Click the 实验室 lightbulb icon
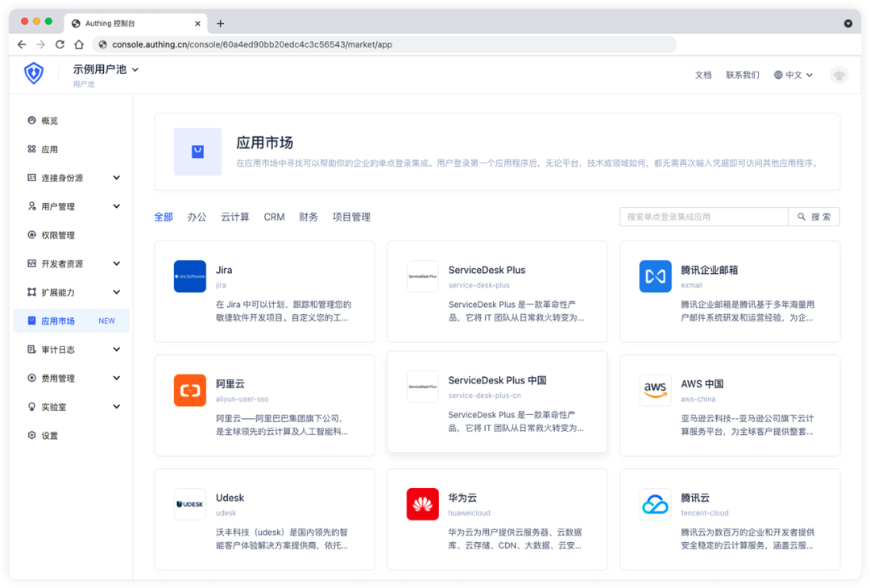 click(31, 407)
